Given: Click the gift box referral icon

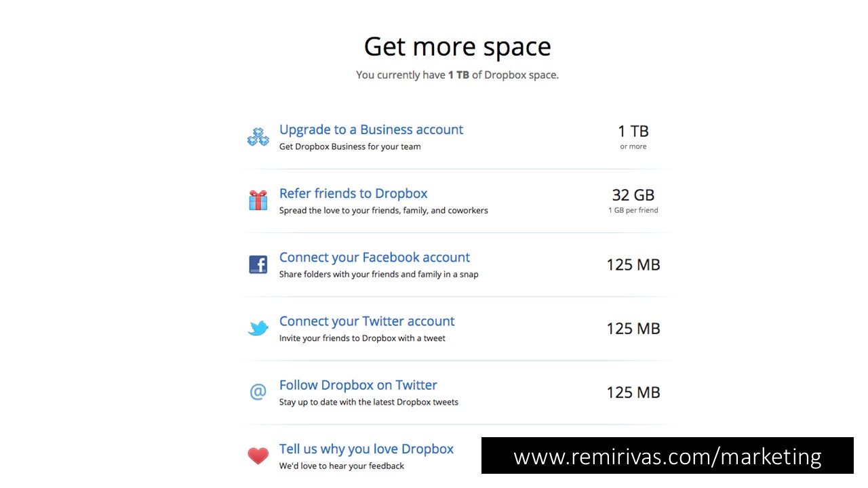Looking at the screenshot, I should [258, 201].
